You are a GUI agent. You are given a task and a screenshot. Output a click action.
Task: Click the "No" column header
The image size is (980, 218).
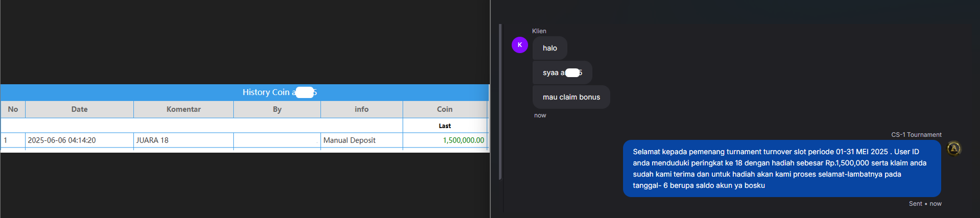(x=13, y=109)
